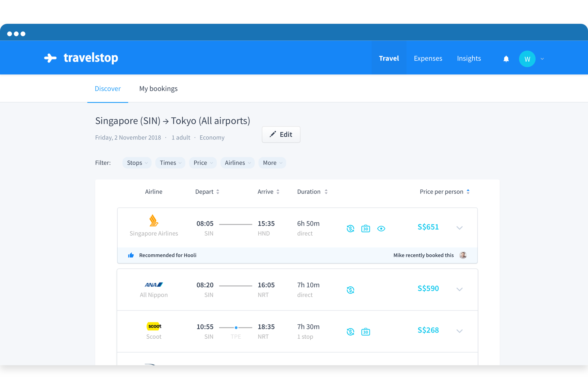Expand the All Nippon S$590 flight details
Viewport: 588px width, 389px height.
pos(459,289)
